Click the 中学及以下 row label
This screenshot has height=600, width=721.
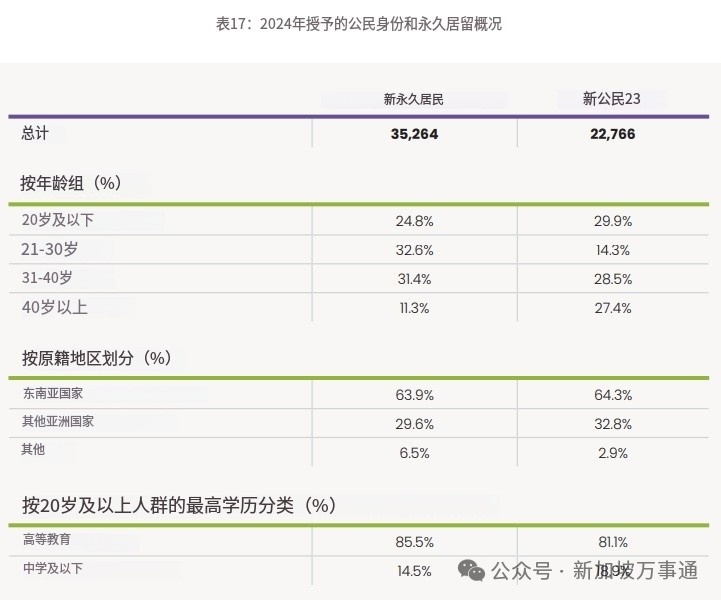53,568
